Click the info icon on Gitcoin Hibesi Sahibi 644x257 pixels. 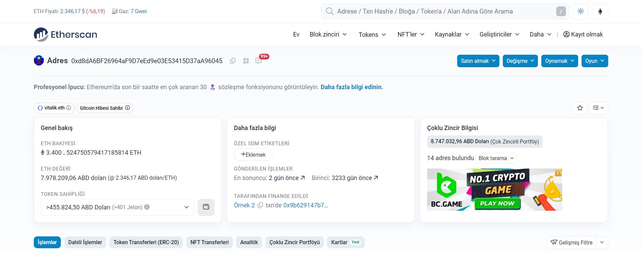(x=127, y=108)
